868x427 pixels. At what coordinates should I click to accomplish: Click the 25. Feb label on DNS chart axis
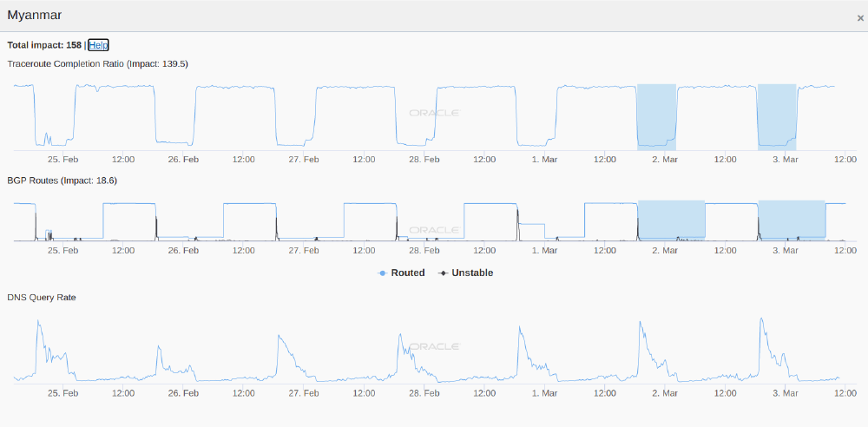pyautogui.click(x=63, y=393)
